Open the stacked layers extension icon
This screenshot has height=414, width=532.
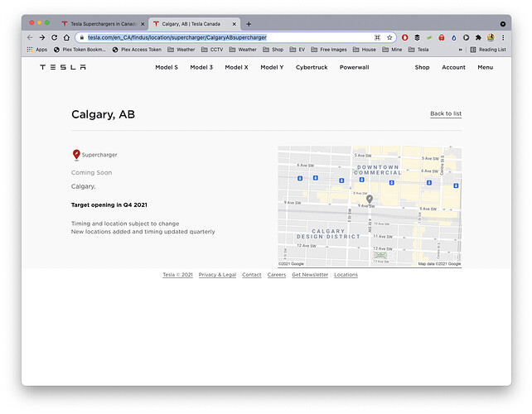(417, 37)
